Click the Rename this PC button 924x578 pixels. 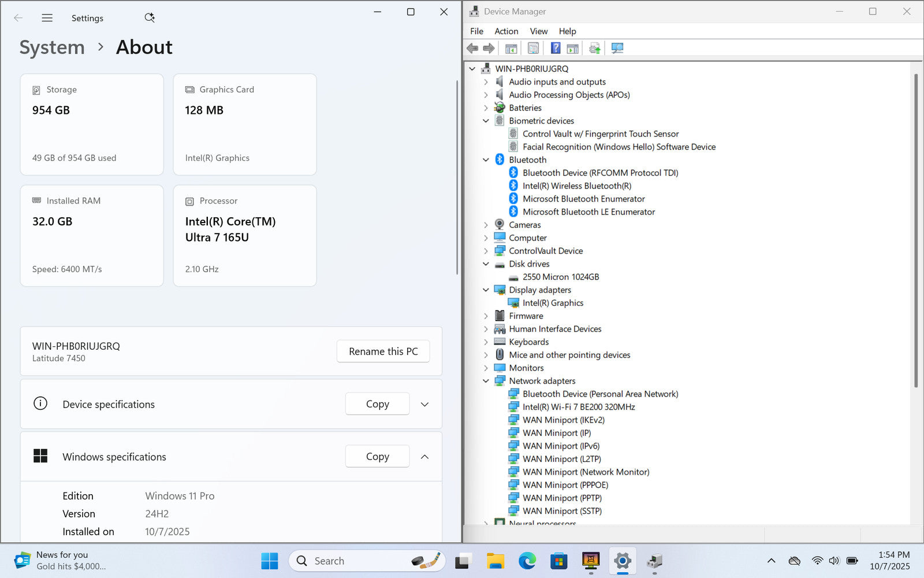coord(383,351)
